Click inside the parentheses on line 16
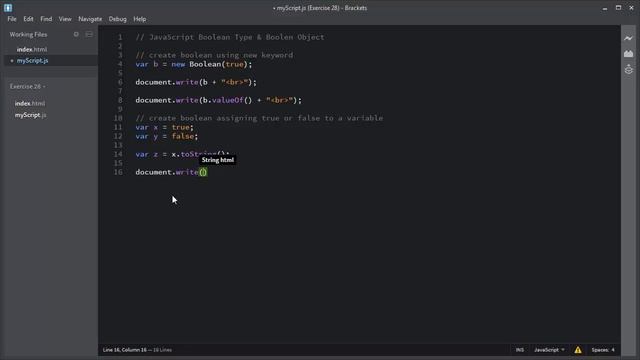The height and width of the screenshot is (360, 640). pyautogui.click(x=203, y=172)
